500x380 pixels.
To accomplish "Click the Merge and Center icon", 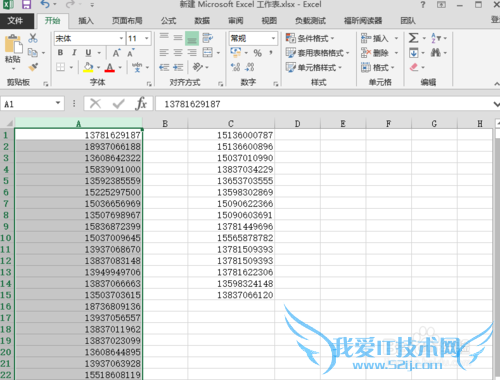I will tap(208, 53).
